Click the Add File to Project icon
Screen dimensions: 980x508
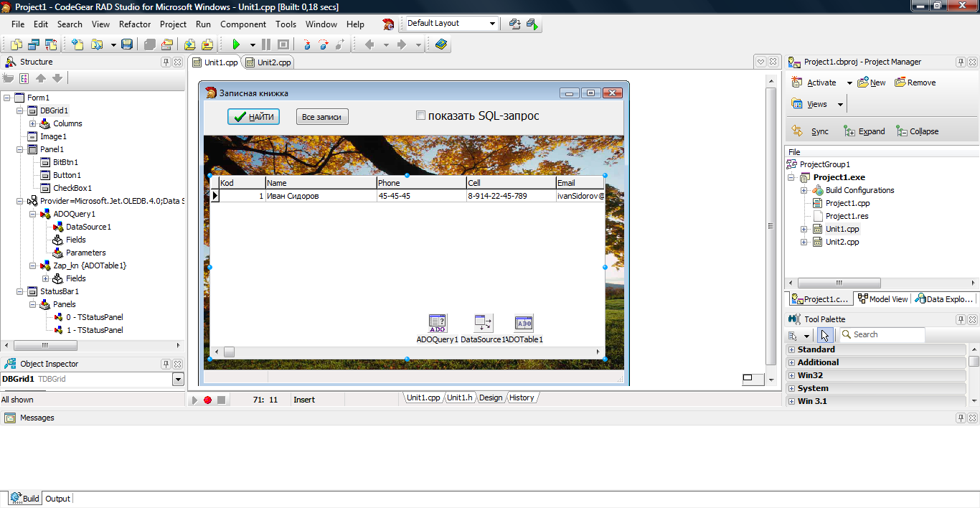190,44
